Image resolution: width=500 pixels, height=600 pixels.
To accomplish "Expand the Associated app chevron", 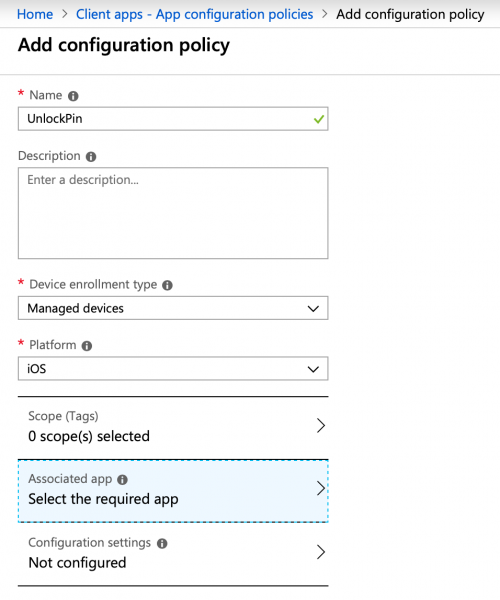I will [321, 489].
